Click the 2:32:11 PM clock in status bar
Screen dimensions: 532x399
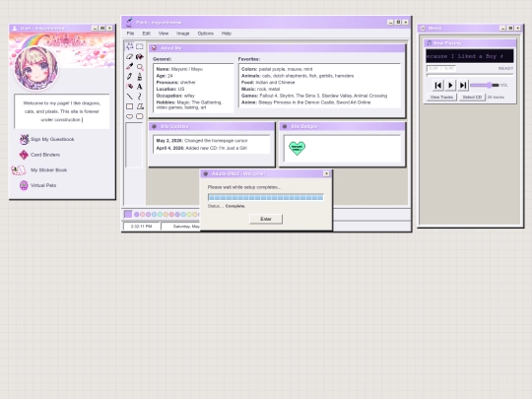142,226
